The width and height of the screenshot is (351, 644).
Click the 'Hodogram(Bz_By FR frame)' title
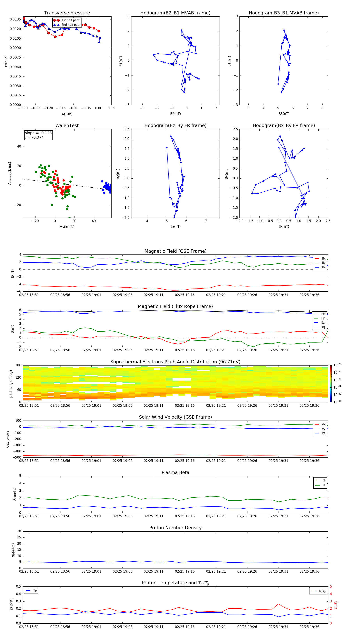[x=175, y=125]
